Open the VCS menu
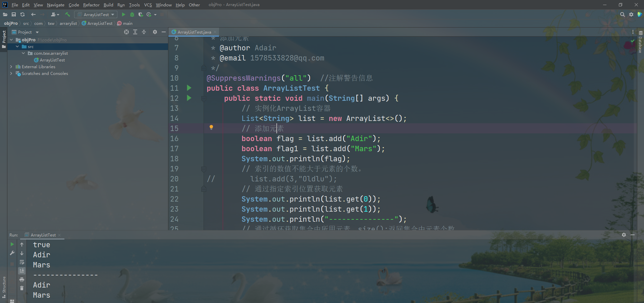 point(148,5)
